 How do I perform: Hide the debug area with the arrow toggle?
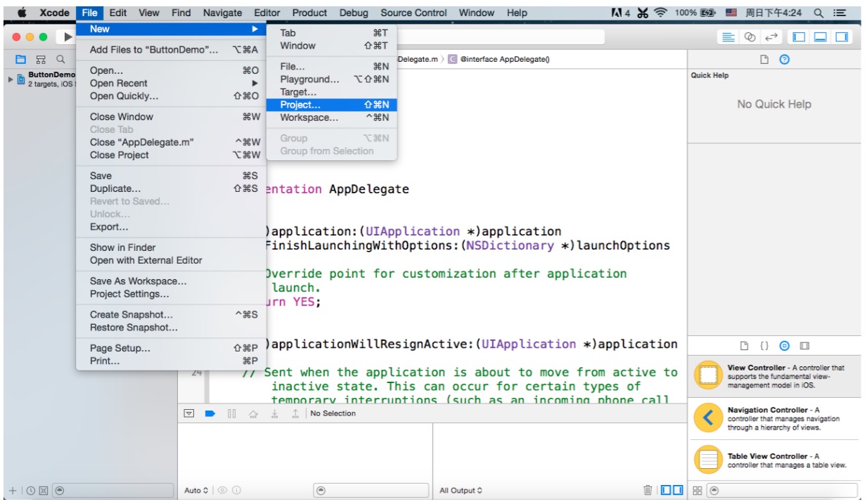pos(188,413)
